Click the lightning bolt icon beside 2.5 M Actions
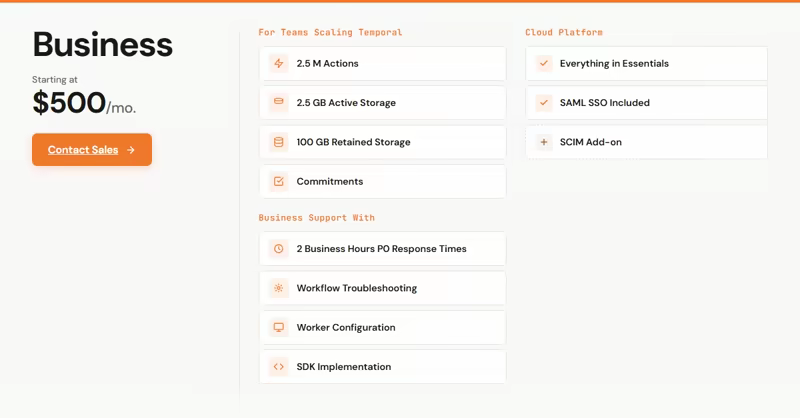This screenshot has width=800, height=418. [x=279, y=63]
